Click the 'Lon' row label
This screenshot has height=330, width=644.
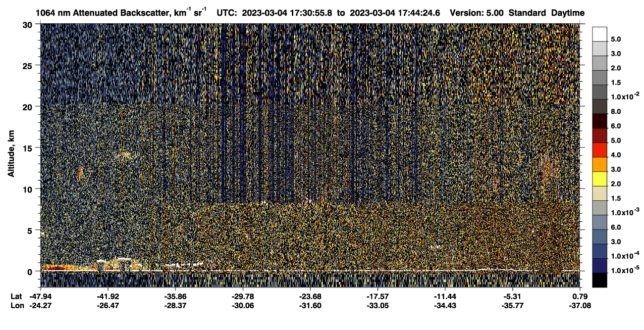coord(16,306)
